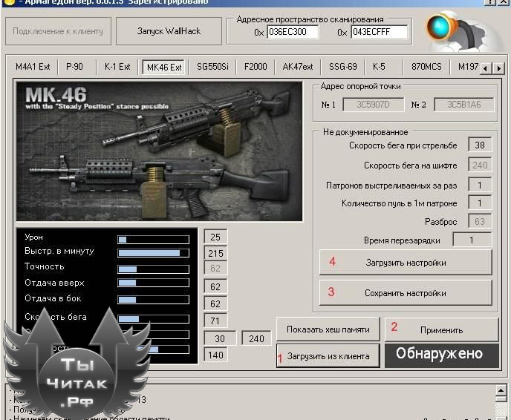
Task: Click the Подключение к клиенту button
Action: click(x=58, y=31)
